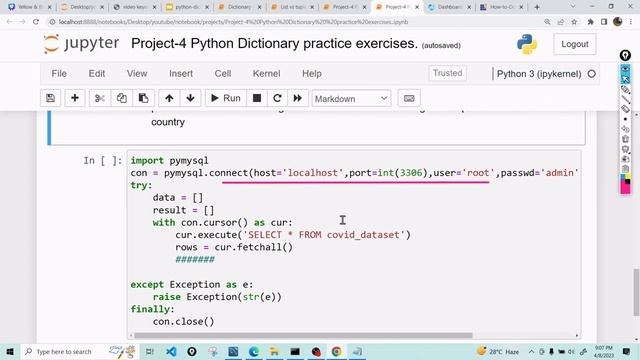Click the browser share icon
The image size is (640, 360).
click(560, 22)
